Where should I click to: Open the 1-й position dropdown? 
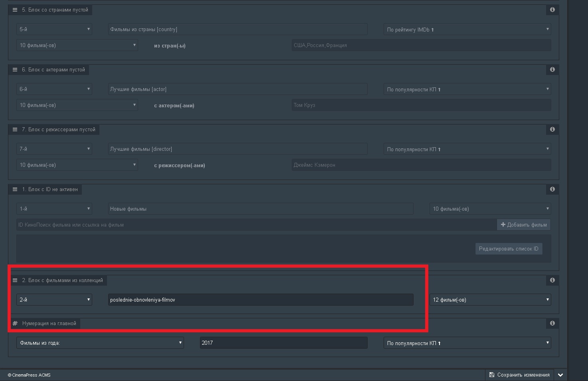point(54,209)
